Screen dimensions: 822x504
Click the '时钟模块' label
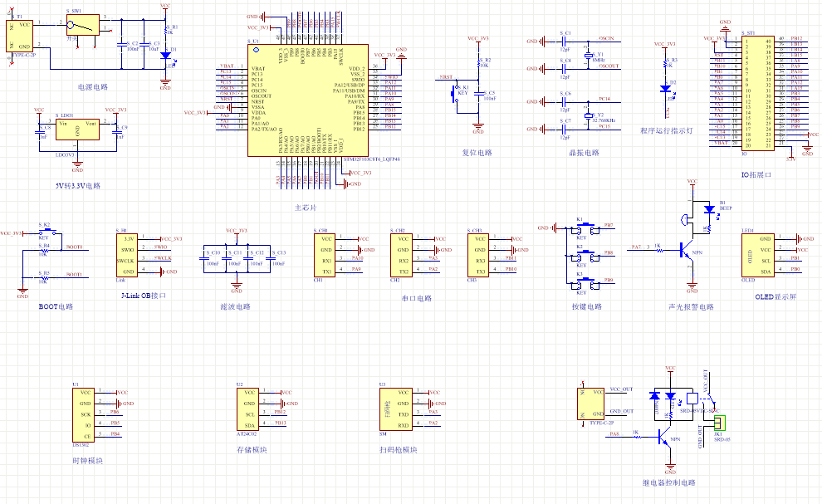point(87,461)
